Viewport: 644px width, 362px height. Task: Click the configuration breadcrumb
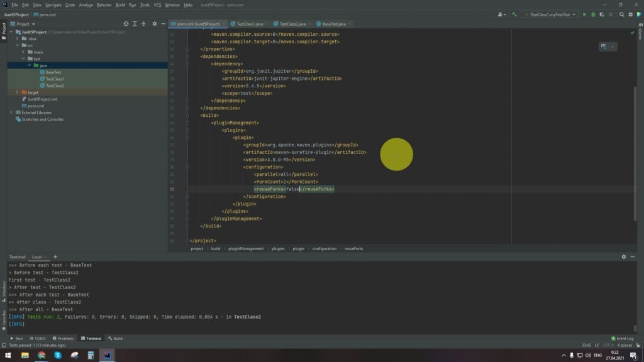click(324, 249)
